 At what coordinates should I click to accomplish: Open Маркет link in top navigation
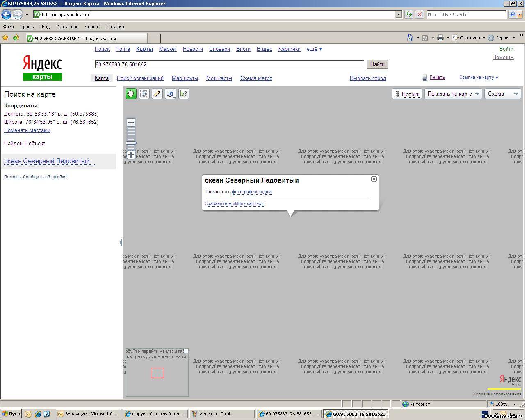point(168,49)
